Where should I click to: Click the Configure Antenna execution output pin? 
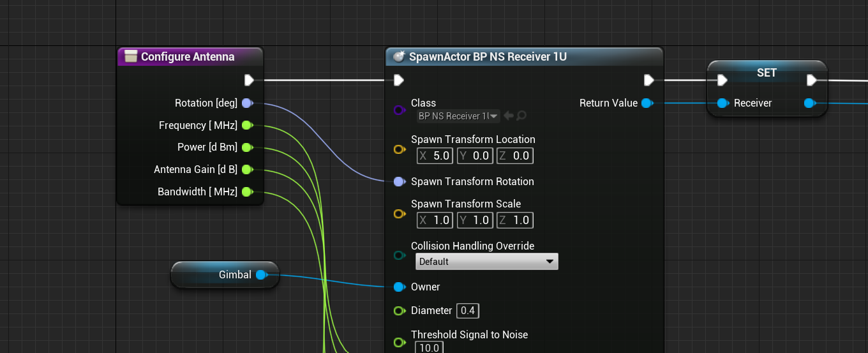coord(249,80)
